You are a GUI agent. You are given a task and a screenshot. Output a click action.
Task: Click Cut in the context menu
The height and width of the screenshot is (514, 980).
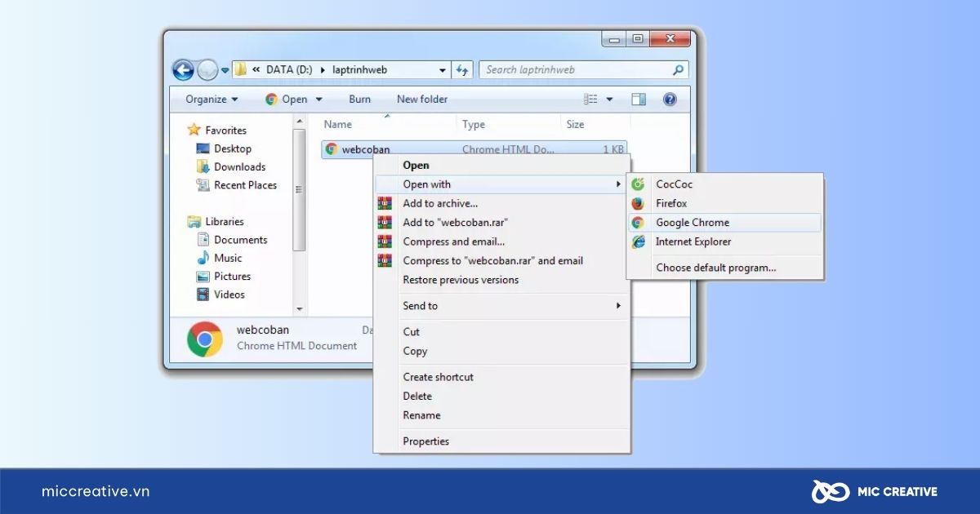[501, 332]
